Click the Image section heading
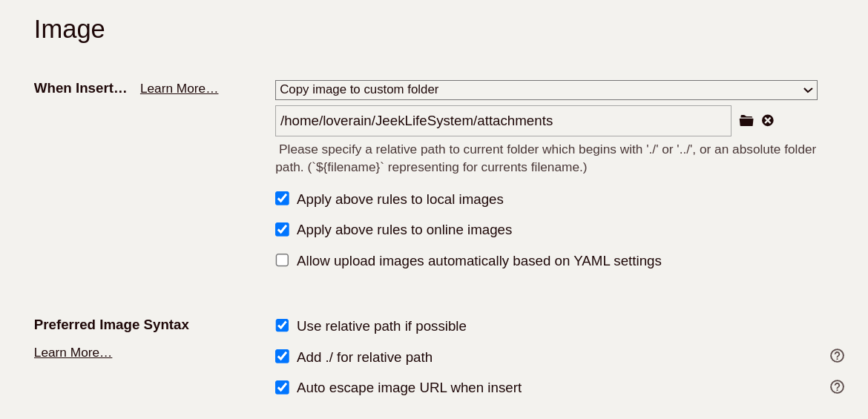The image size is (868, 419). 70,30
